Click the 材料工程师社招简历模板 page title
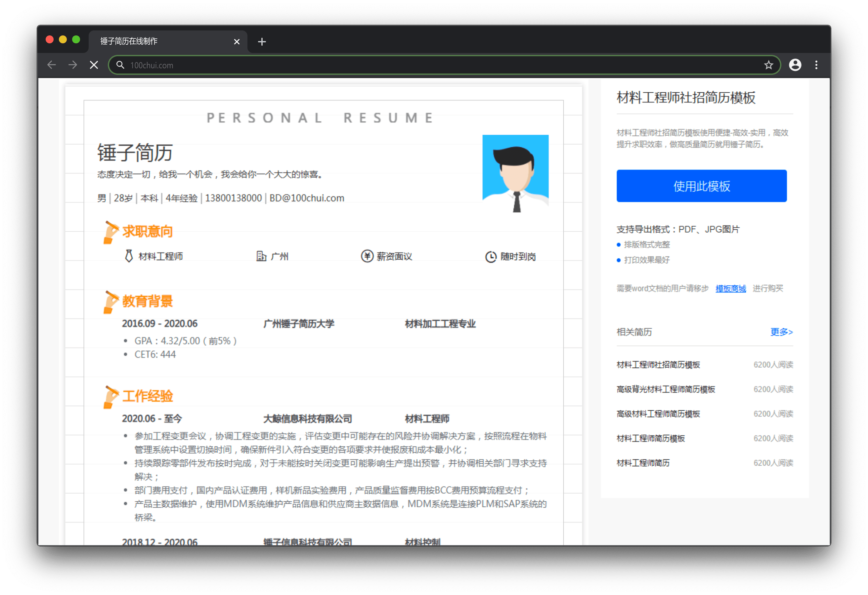 (x=686, y=98)
